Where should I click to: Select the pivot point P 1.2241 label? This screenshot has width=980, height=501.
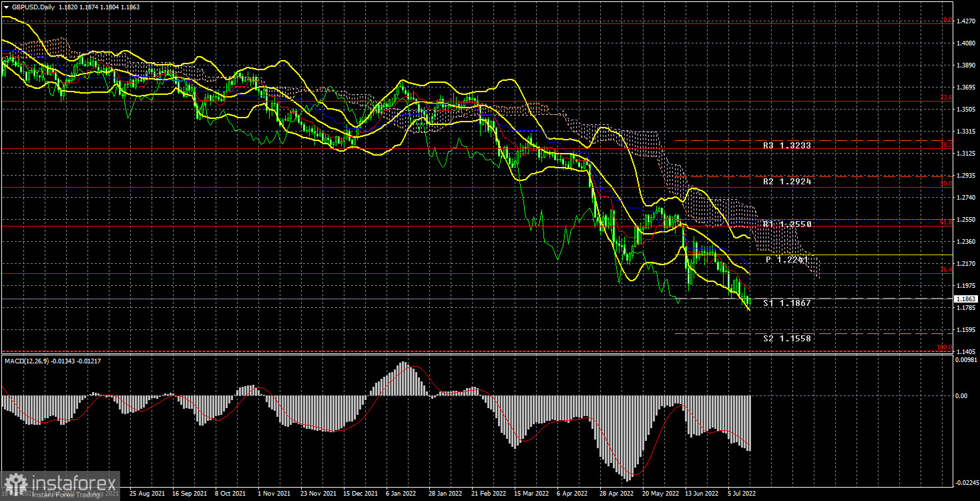[787, 259]
